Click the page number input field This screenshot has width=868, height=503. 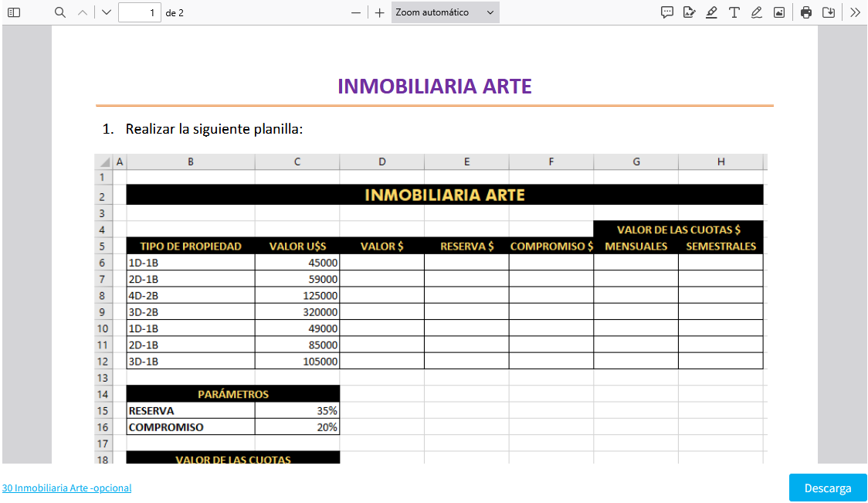pyautogui.click(x=139, y=12)
